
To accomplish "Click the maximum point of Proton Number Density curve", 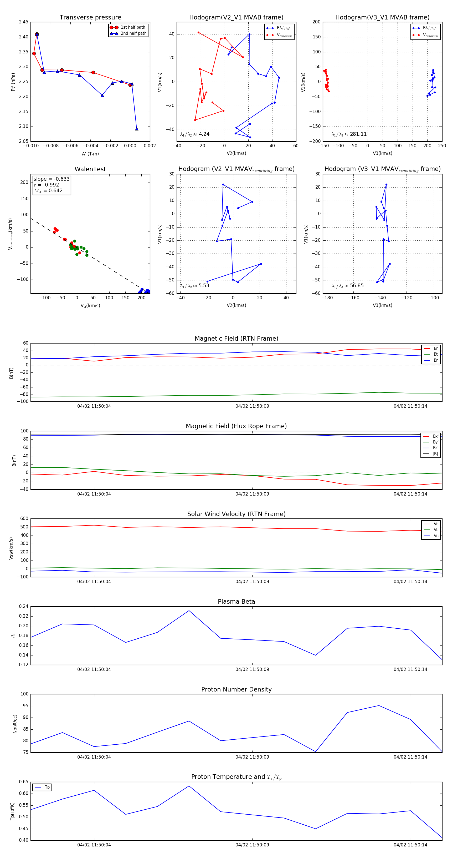I will [x=379, y=706].
